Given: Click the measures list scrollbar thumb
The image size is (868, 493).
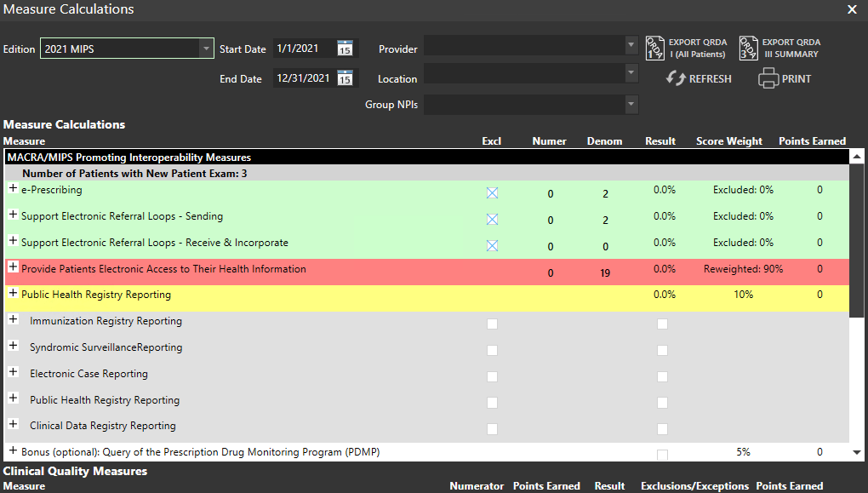Looking at the screenshot, I should point(856,240).
